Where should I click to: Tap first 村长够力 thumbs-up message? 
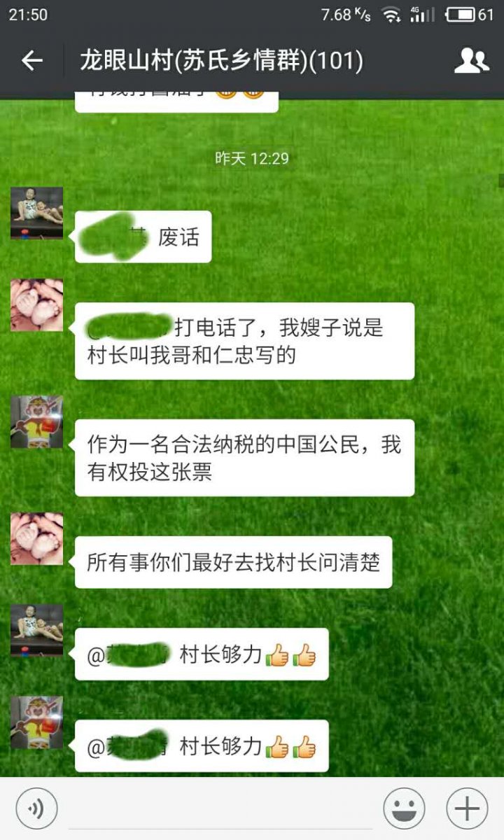[202, 654]
